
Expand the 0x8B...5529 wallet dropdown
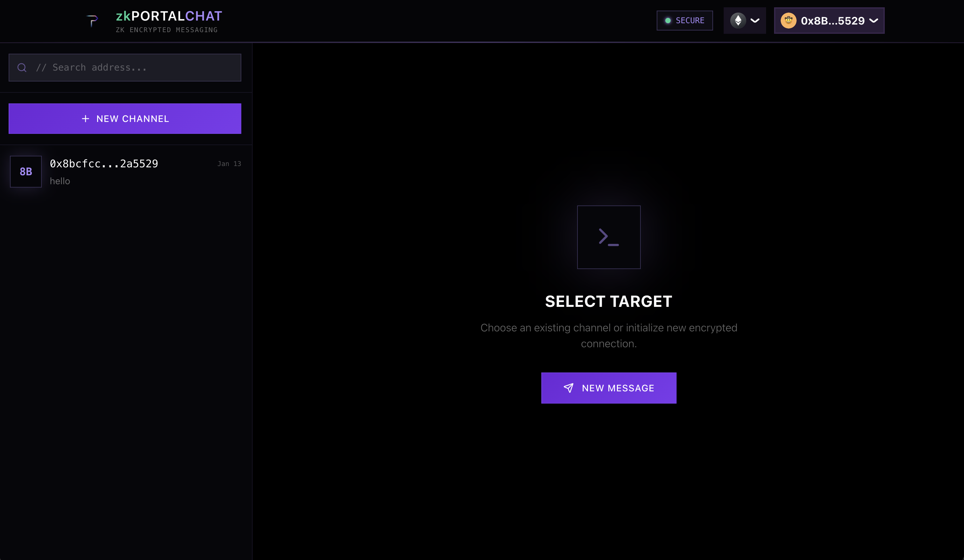click(874, 21)
